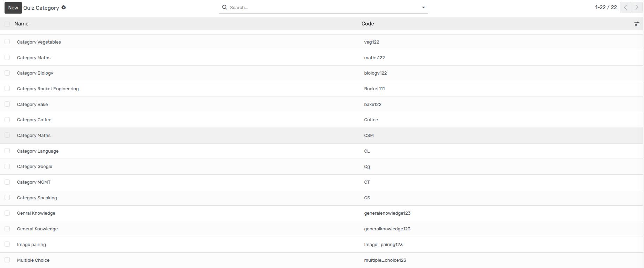Expand the search filter dropdown arrow
Screen dimensions: 644x268
tap(423, 7)
